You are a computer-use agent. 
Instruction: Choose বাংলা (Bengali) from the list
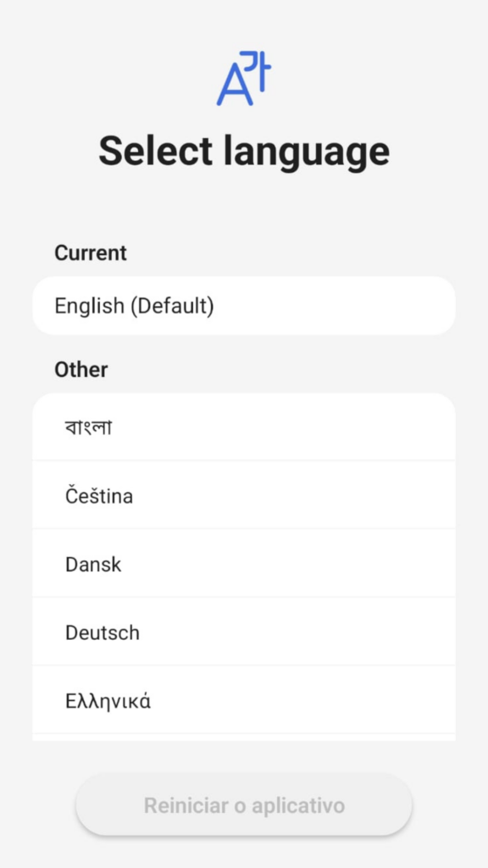tap(244, 427)
